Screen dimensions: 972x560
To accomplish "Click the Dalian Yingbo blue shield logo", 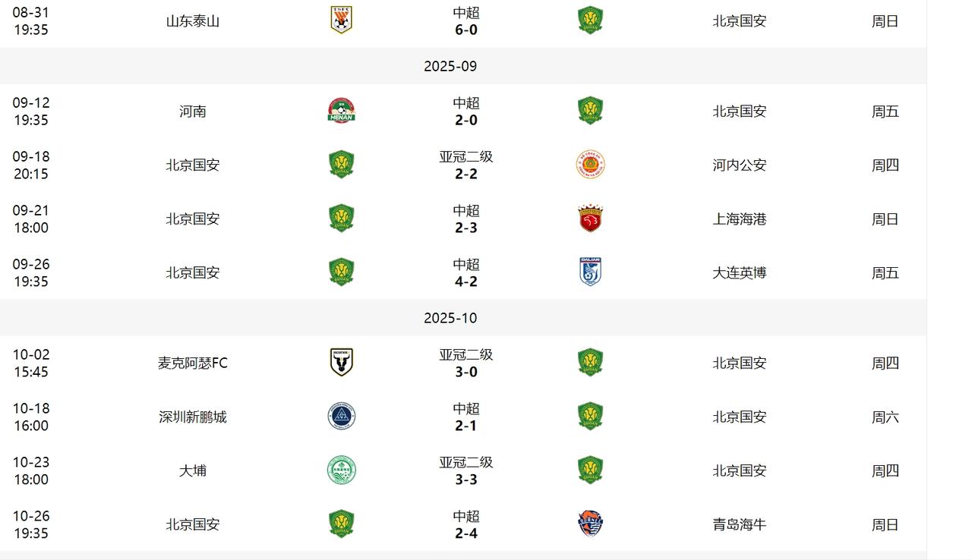I will click(590, 272).
